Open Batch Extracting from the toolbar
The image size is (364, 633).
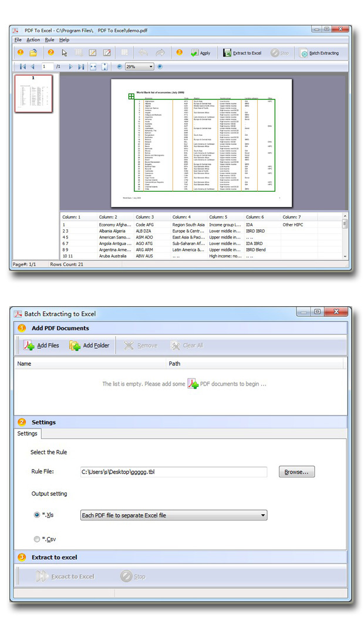pos(319,53)
